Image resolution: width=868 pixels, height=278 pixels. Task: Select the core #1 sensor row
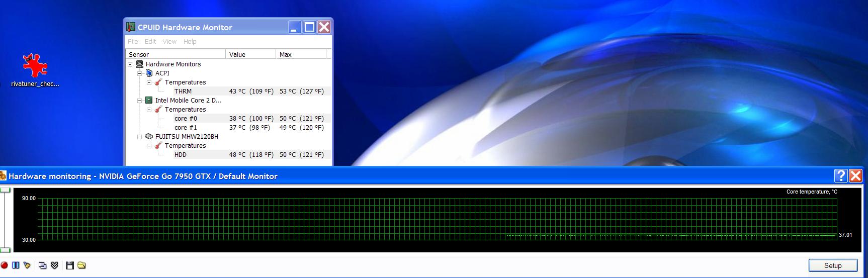click(x=252, y=127)
